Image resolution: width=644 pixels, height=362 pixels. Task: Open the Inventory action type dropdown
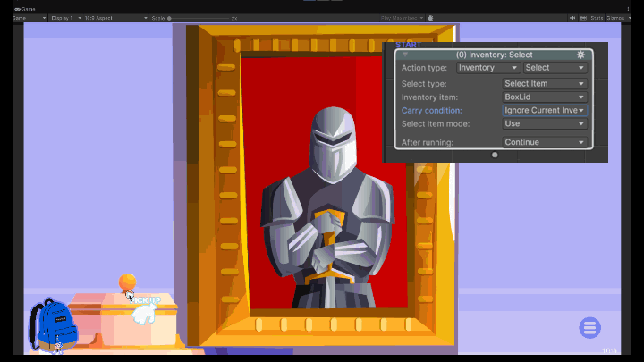point(488,68)
